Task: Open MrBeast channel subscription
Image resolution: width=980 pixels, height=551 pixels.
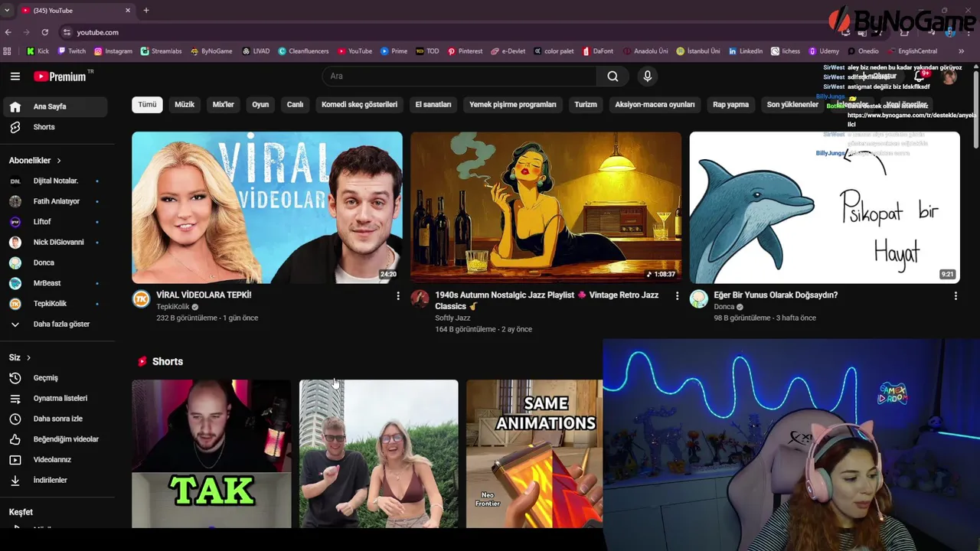Action: (55, 283)
